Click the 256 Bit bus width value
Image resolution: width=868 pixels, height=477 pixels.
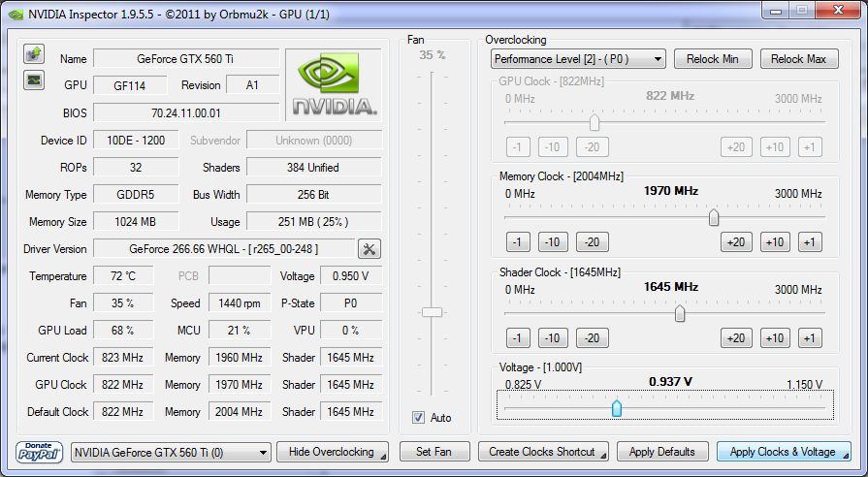(x=314, y=195)
